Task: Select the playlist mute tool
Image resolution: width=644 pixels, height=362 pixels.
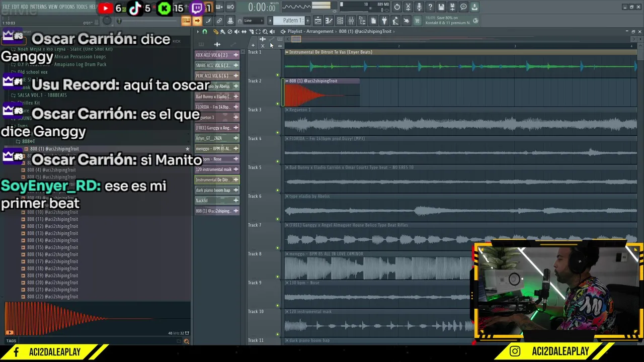Action: click(237, 32)
